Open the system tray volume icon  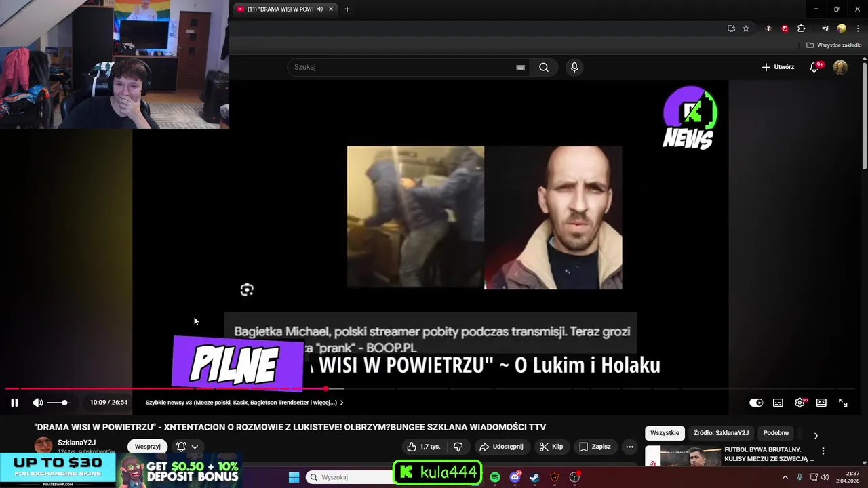coord(825,477)
